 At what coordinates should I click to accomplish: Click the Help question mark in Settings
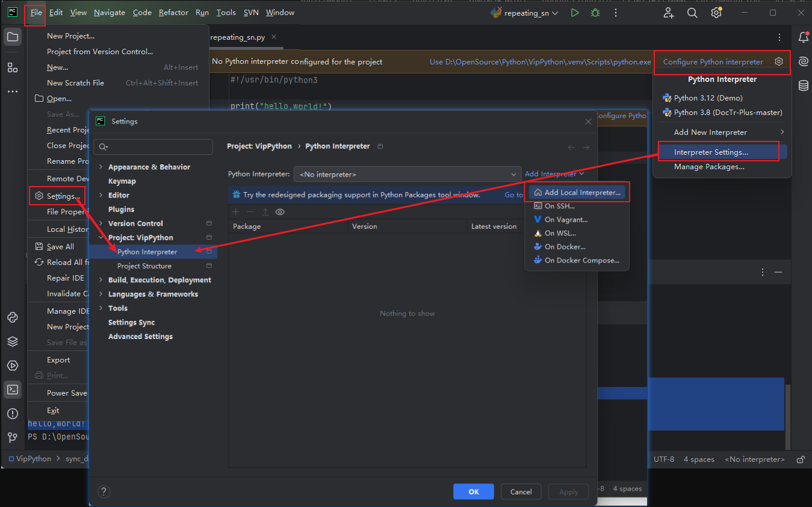pyautogui.click(x=104, y=491)
